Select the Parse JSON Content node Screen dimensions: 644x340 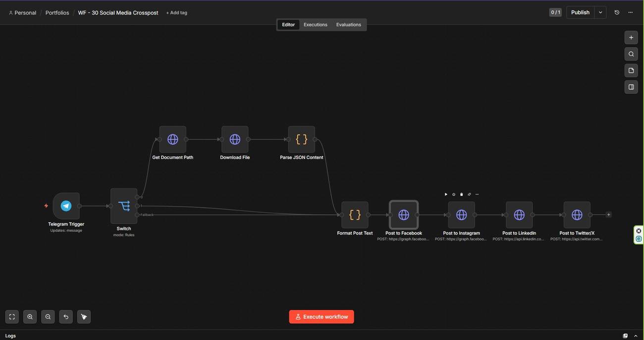coord(301,139)
